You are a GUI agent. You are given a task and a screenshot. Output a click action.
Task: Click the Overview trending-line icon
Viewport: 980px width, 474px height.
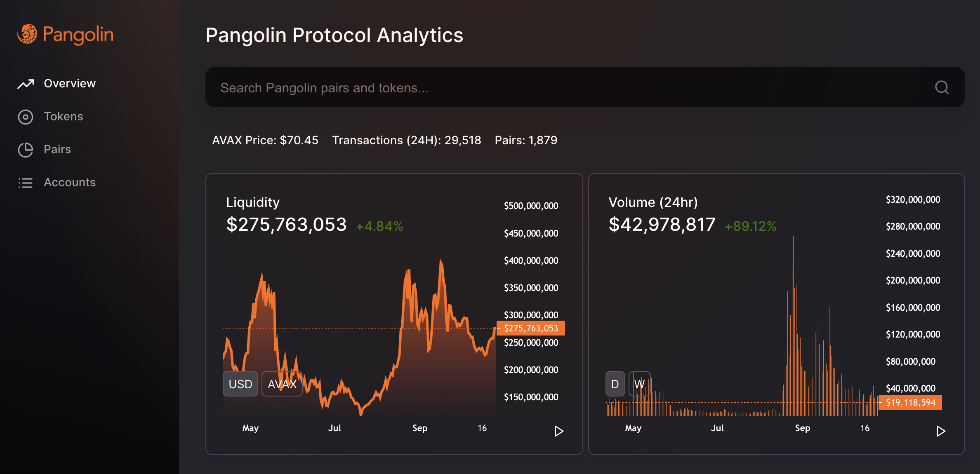pyautogui.click(x=26, y=84)
